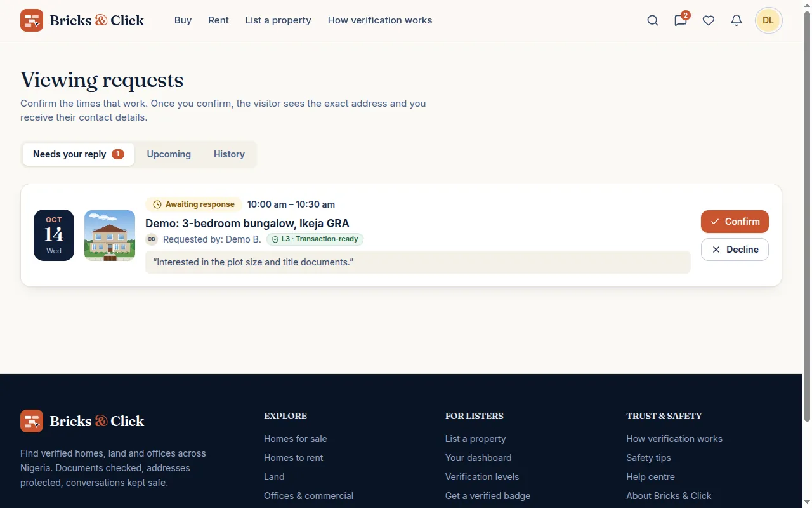812x508 pixels.
Task: Open Demo: 3-bedroom bungalow listing title
Action: pos(247,224)
